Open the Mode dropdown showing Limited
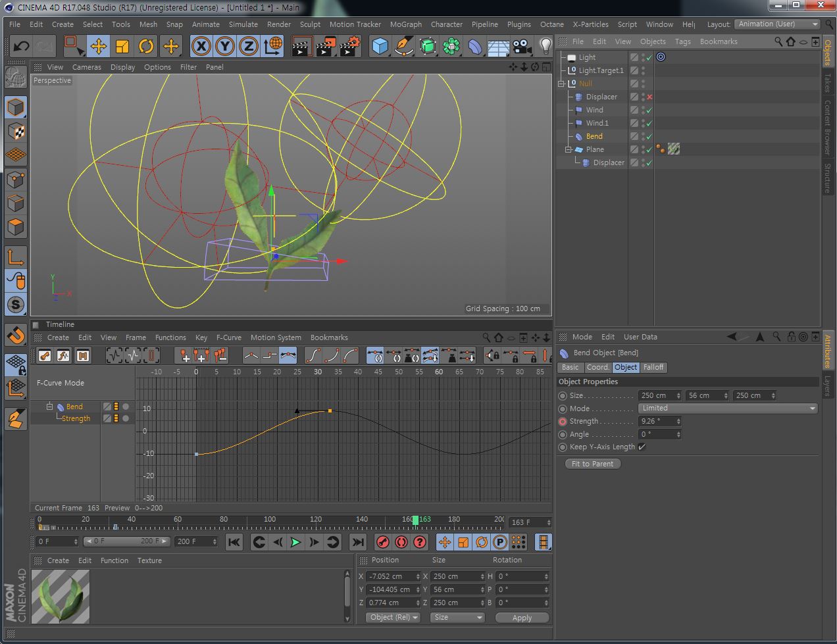Image resolution: width=837 pixels, height=644 pixels. 728,408
